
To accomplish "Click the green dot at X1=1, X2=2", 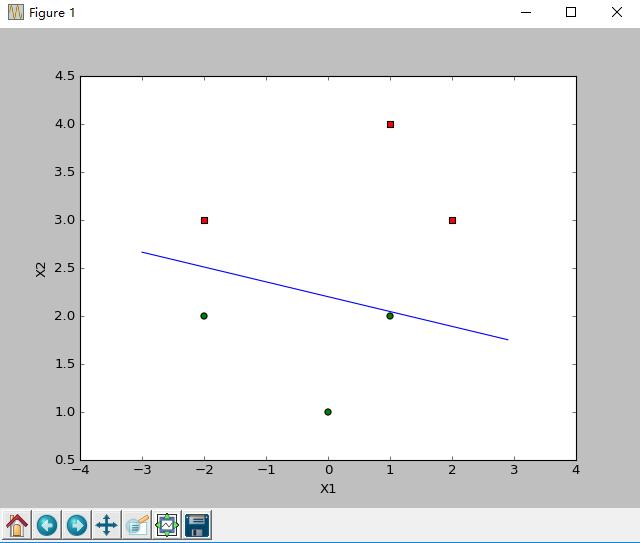I will tap(390, 316).
